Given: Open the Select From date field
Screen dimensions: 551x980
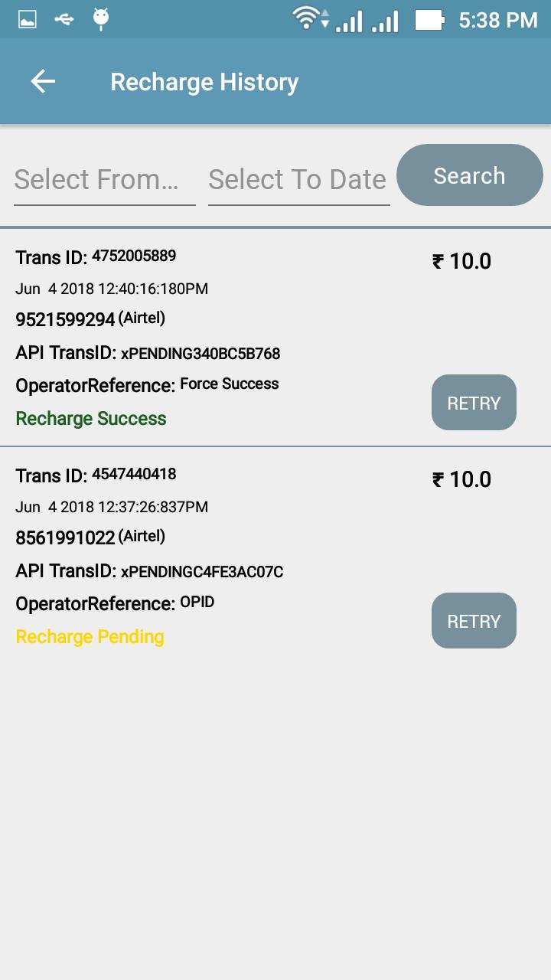Looking at the screenshot, I should click(104, 180).
